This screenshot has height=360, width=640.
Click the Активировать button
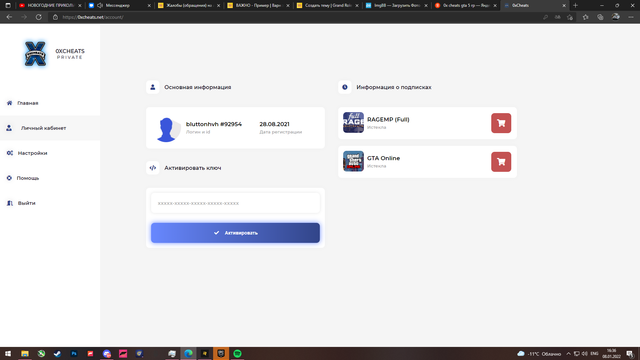236,233
